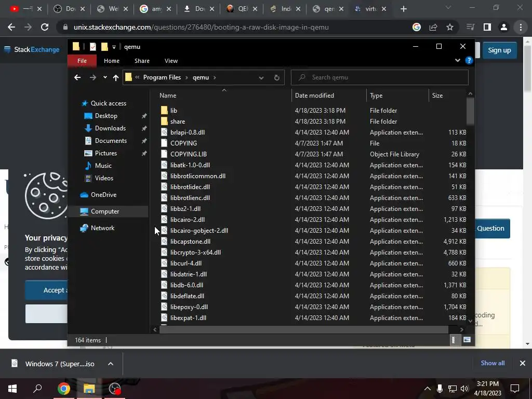This screenshot has width=532, height=399.
Task: Open Music in navigation pane
Action: point(103,166)
